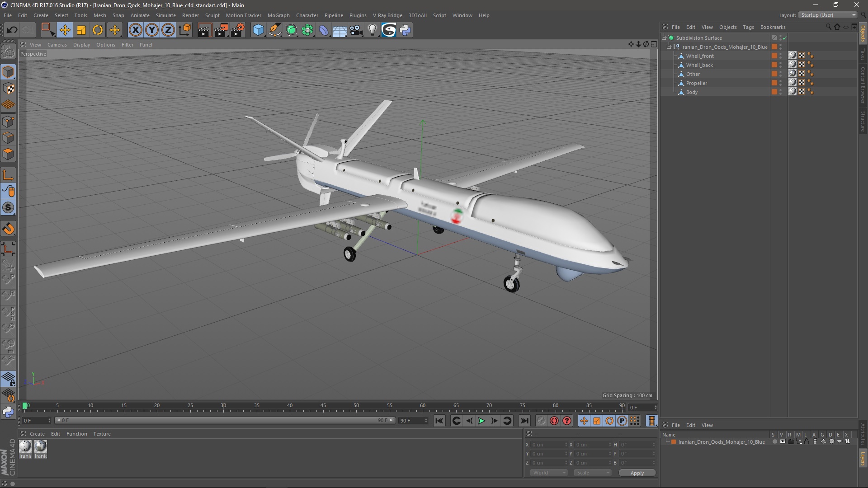Toggle X-axis lock
The height and width of the screenshot is (488, 868).
click(x=135, y=30)
